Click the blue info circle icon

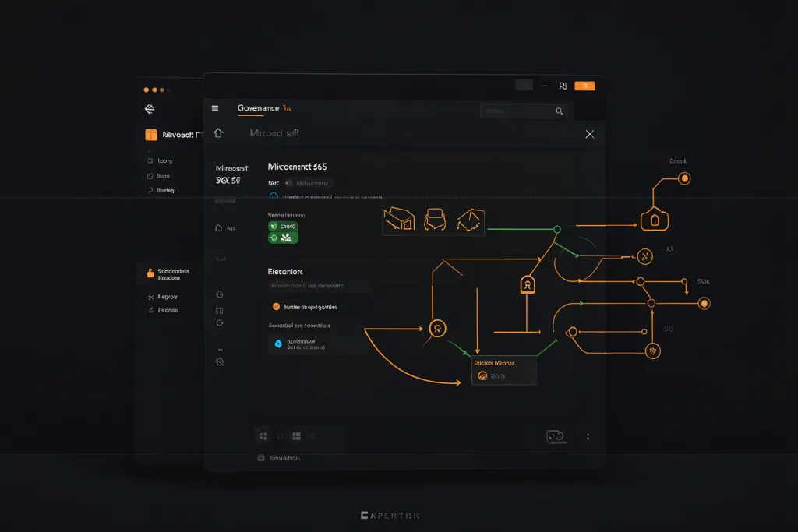pyautogui.click(x=274, y=196)
